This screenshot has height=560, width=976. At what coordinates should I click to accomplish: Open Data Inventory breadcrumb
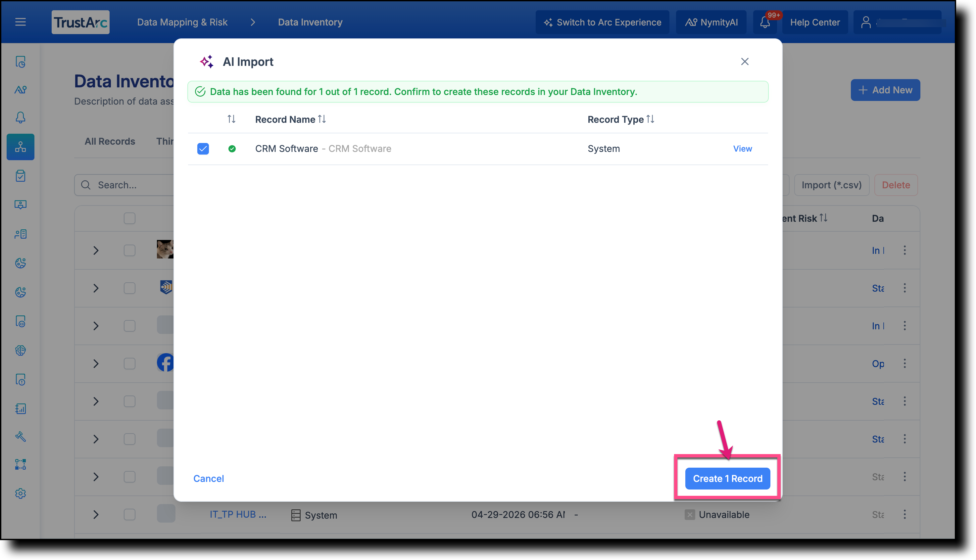(x=310, y=22)
